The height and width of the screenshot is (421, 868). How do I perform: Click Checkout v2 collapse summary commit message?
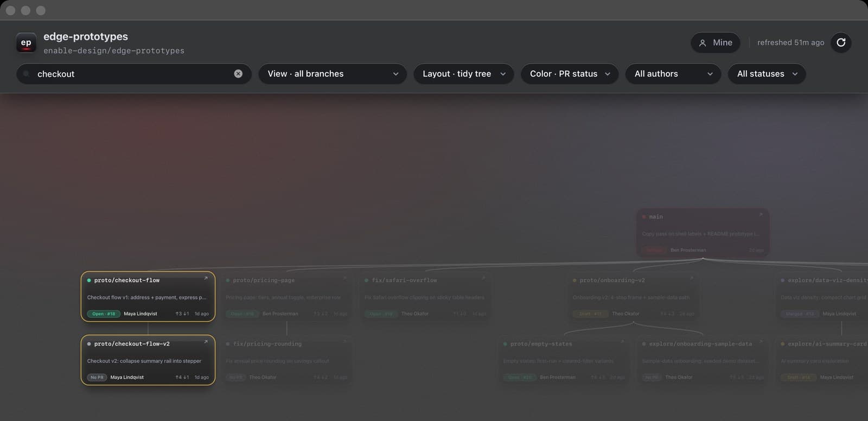[x=144, y=361]
